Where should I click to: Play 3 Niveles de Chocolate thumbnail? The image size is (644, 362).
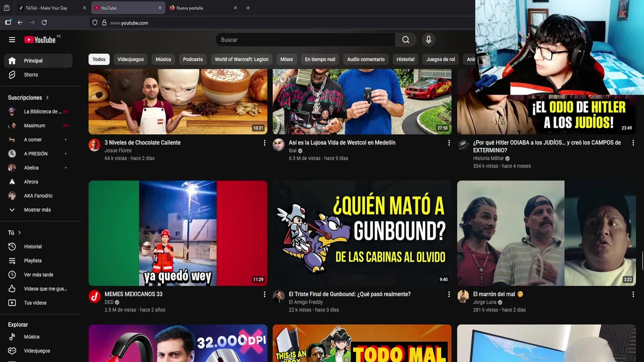coord(178,102)
